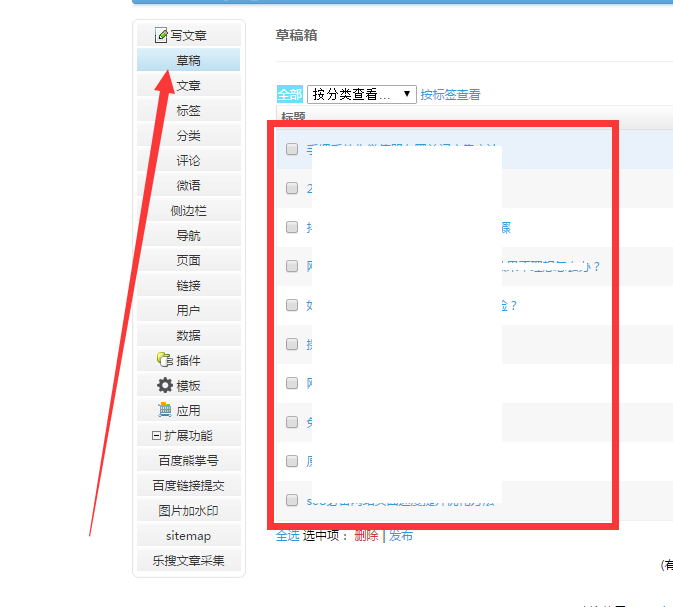Click the gear icon beside 模板
Viewport: 673px width, 607px height.
(164, 385)
